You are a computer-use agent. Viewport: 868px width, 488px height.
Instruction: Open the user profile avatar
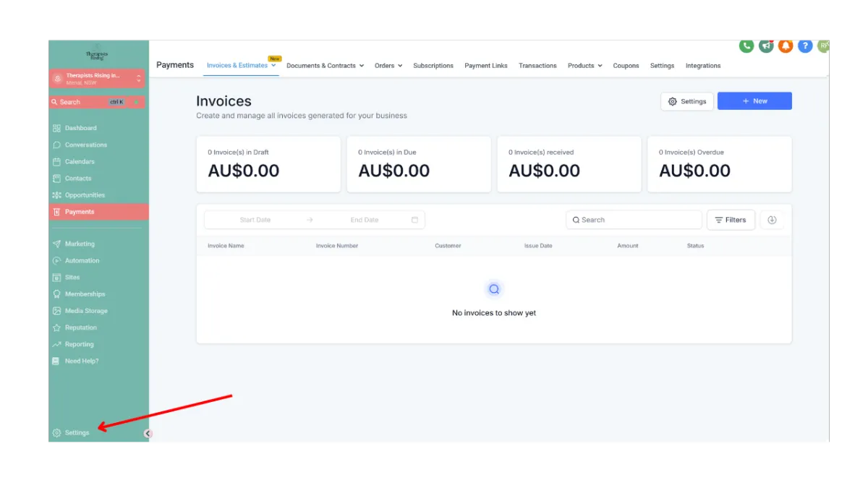click(823, 46)
